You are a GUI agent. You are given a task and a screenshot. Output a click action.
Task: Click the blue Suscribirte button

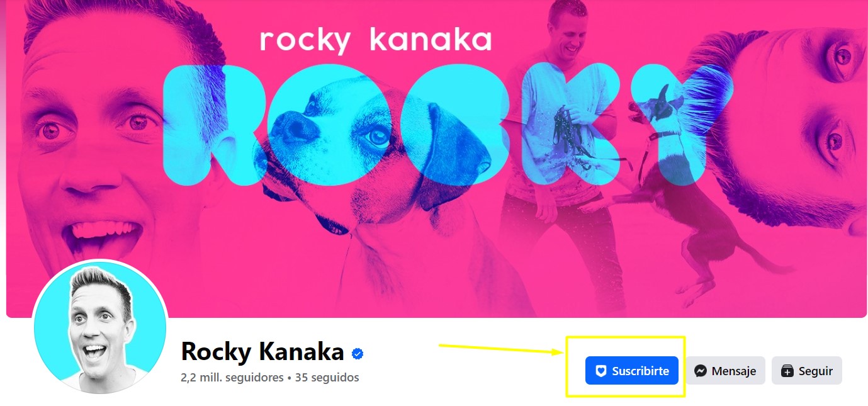point(632,371)
